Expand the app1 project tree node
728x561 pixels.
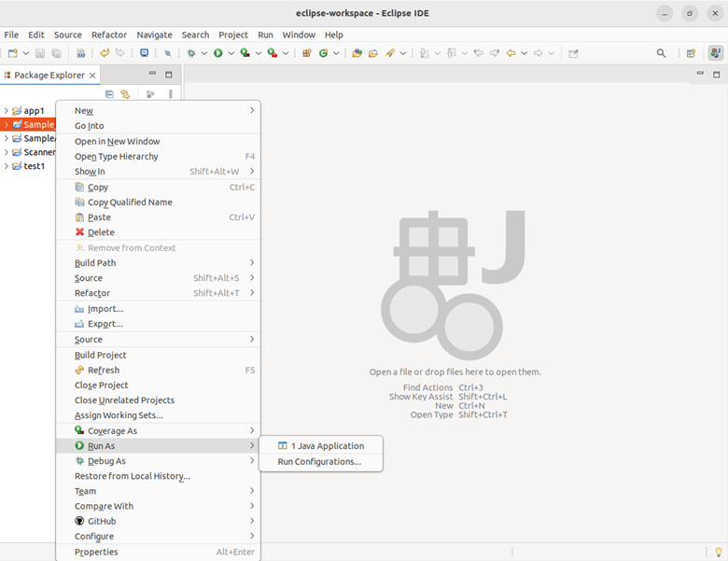pos(6,111)
